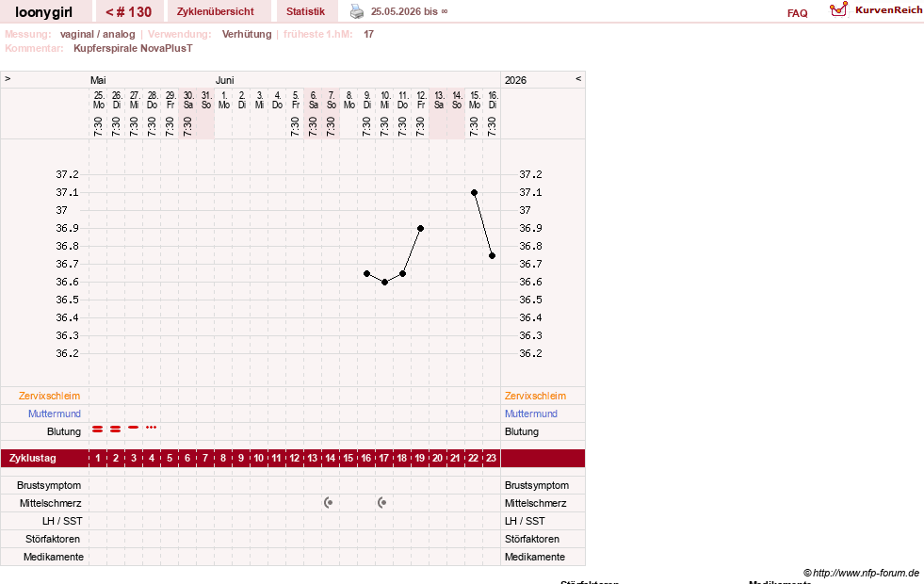Click spotting dots on cycle day 4
Image resolution: width=924 pixels, height=584 pixels.
(x=152, y=428)
